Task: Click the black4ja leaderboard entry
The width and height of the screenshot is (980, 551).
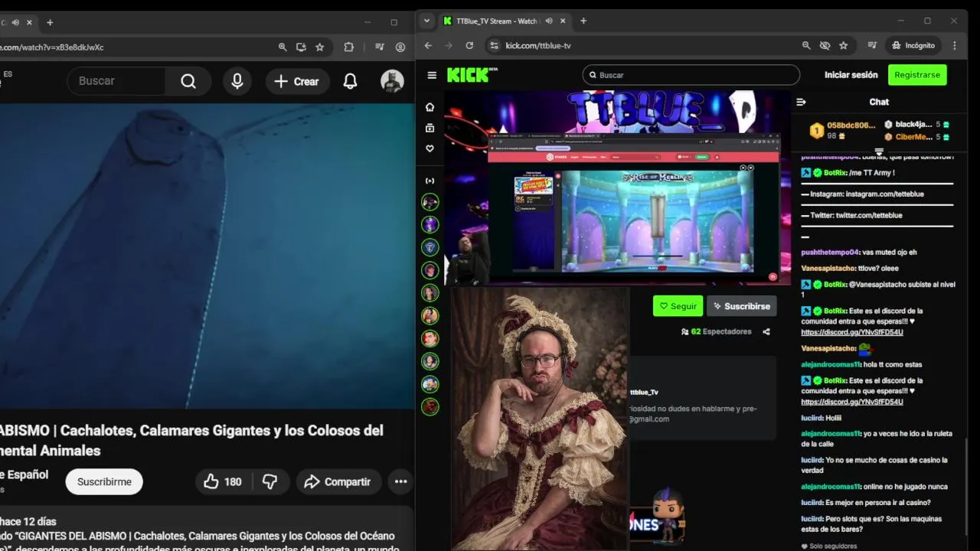Action: coord(917,124)
